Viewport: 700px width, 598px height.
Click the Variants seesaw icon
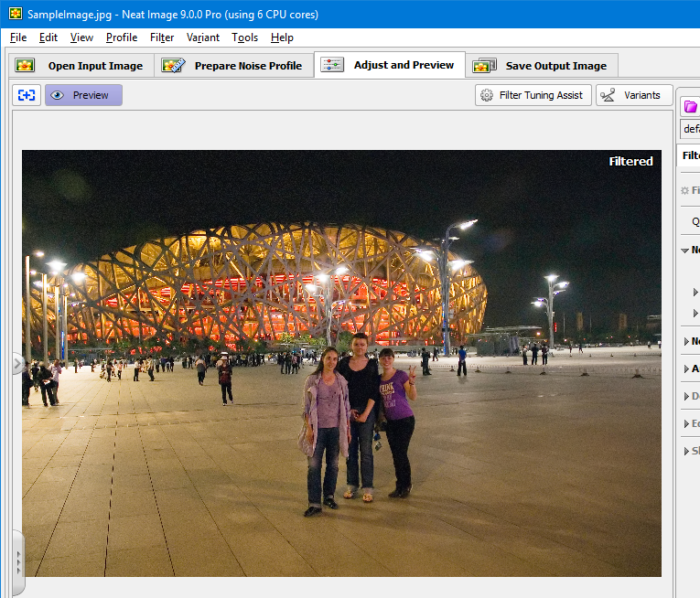(608, 95)
